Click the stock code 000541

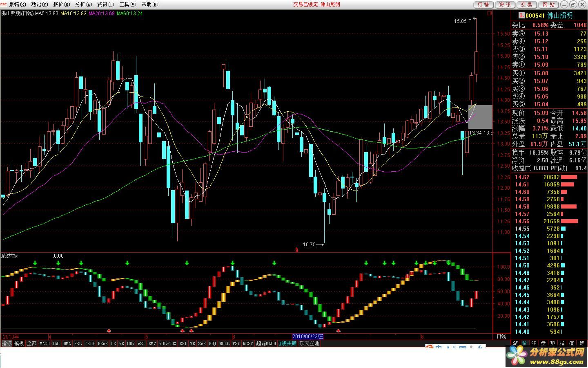pyautogui.click(x=535, y=16)
